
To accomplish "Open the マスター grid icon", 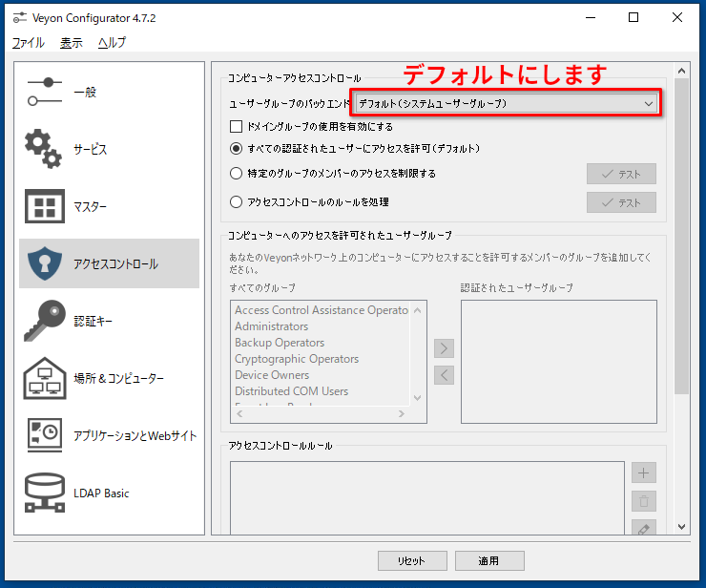I will coord(45,206).
